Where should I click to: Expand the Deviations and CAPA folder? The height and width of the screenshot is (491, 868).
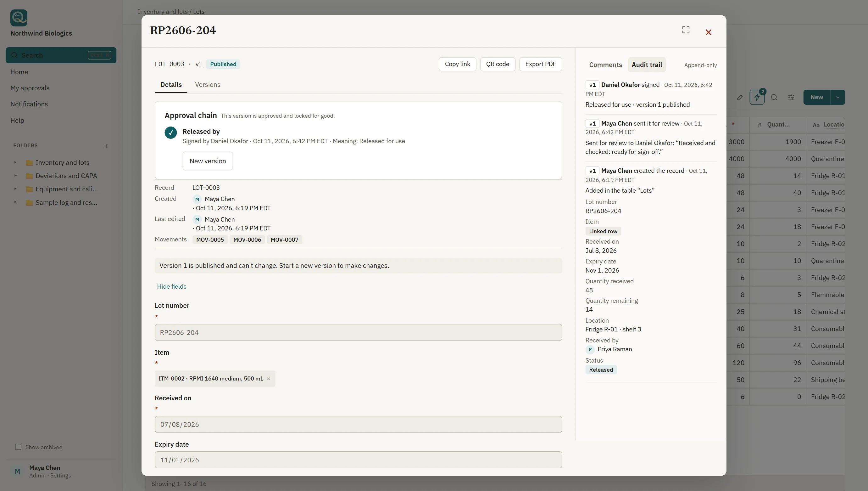[15, 175]
